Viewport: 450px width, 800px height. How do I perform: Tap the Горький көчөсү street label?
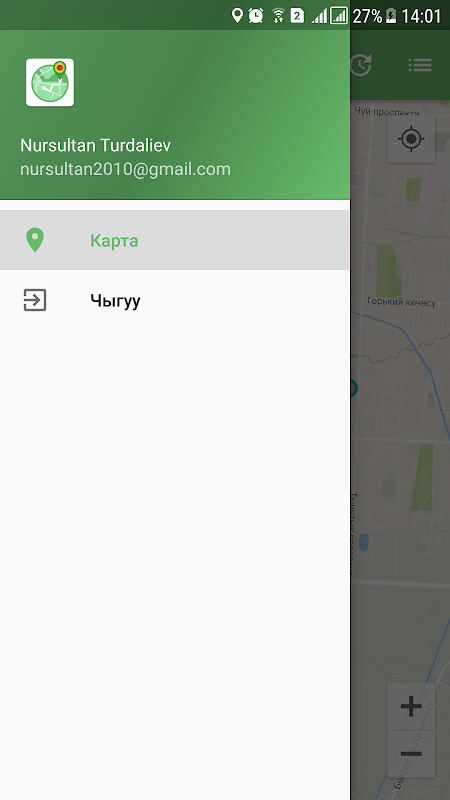402,302
